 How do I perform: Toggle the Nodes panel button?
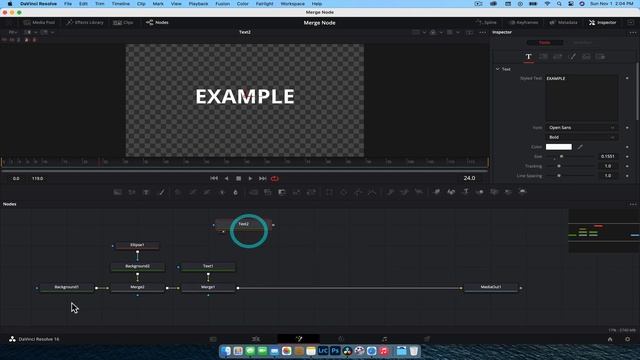point(157,22)
